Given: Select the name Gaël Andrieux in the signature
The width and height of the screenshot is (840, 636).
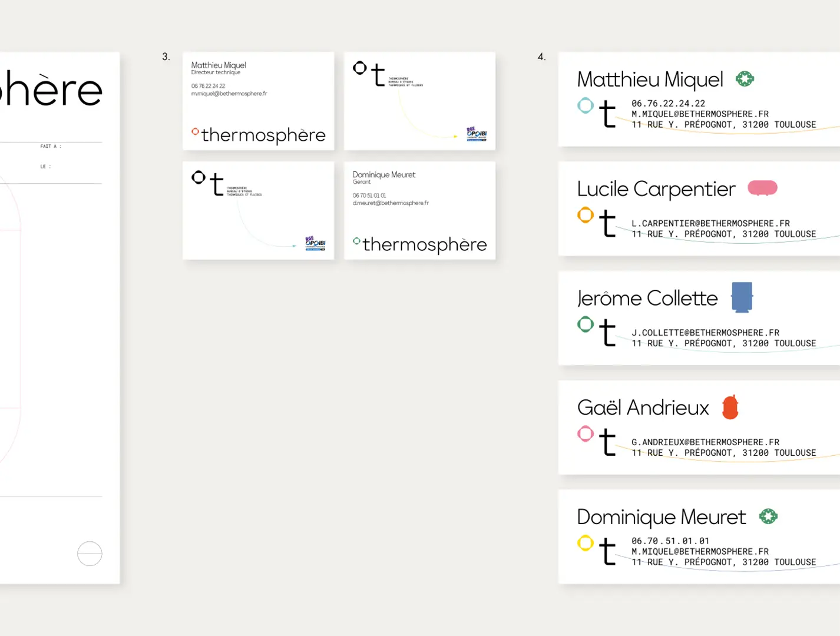Looking at the screenshot, I should [643, 408].
